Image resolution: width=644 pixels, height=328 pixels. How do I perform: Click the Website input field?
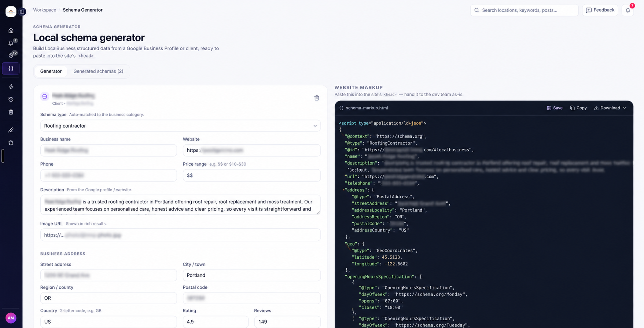252,150
